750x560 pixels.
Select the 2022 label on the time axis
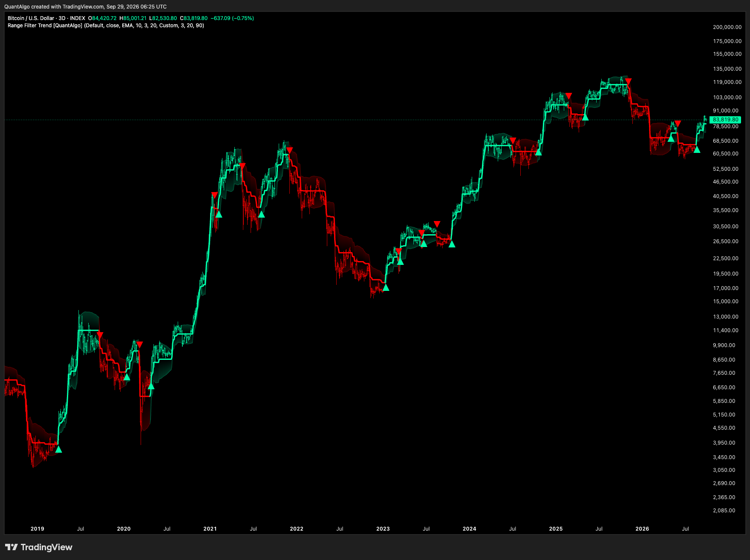tap(297, 529)
